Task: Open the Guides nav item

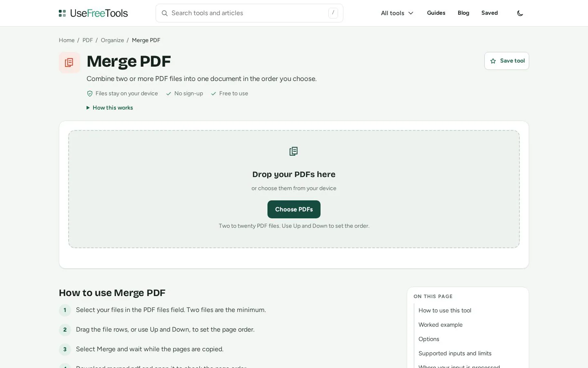Action: (x=436, y=13)
